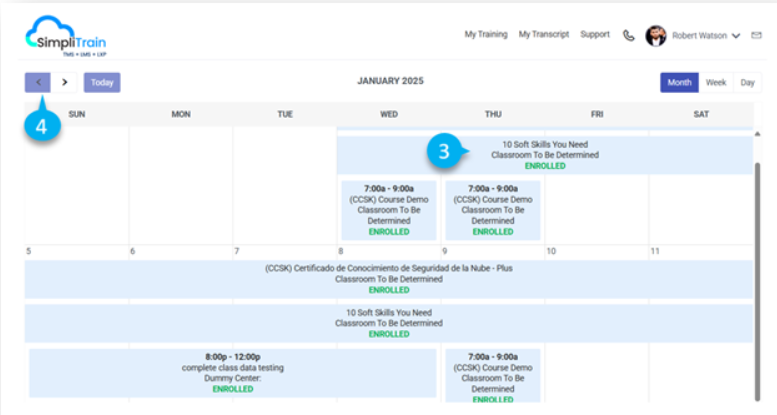The image size is (777, 415).
Task: Open My Transcript menu
Action: pos(543,35)
